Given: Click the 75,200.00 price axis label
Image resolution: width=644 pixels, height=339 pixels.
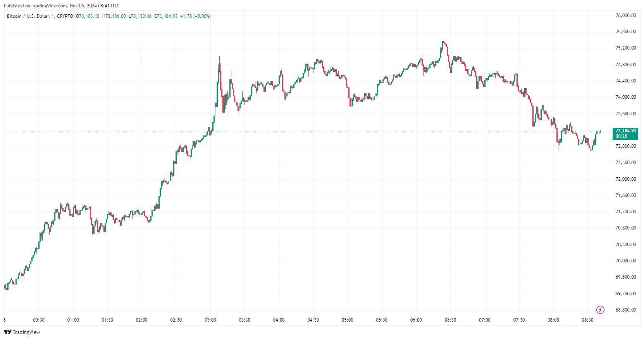Looking at the screenshot, I should pos(626,48).
